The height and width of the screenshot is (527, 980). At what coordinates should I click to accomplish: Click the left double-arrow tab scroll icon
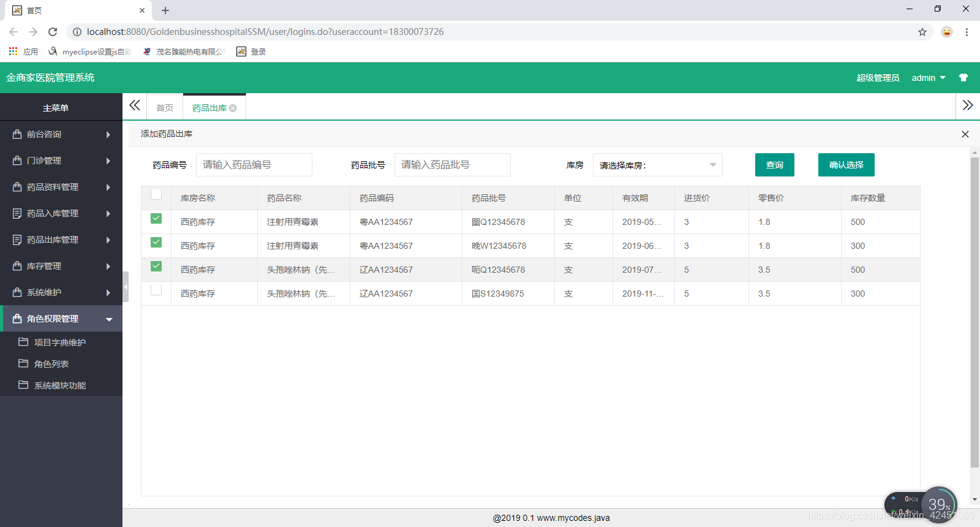click(135, 105)
